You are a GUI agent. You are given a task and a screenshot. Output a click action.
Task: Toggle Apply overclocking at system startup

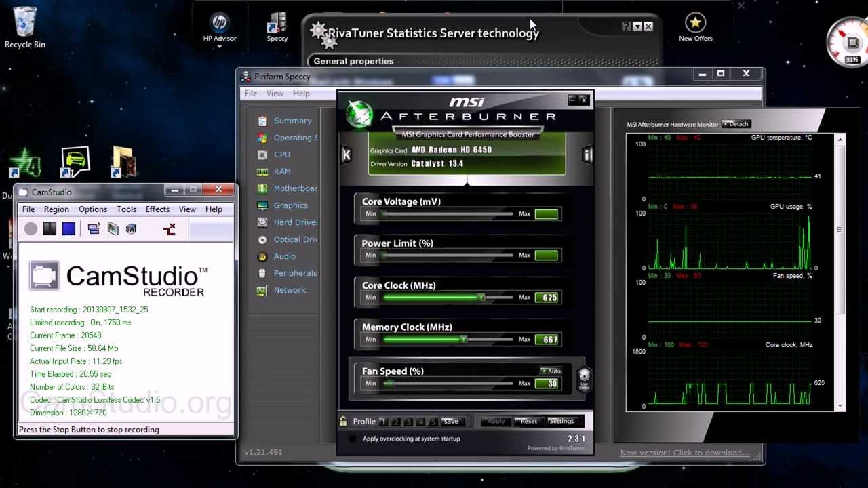(x=352, y=439)
